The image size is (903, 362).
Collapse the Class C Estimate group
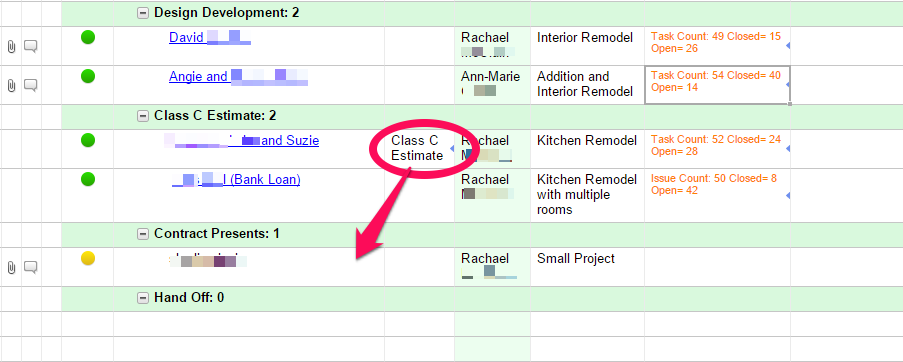tap(143, 116)
